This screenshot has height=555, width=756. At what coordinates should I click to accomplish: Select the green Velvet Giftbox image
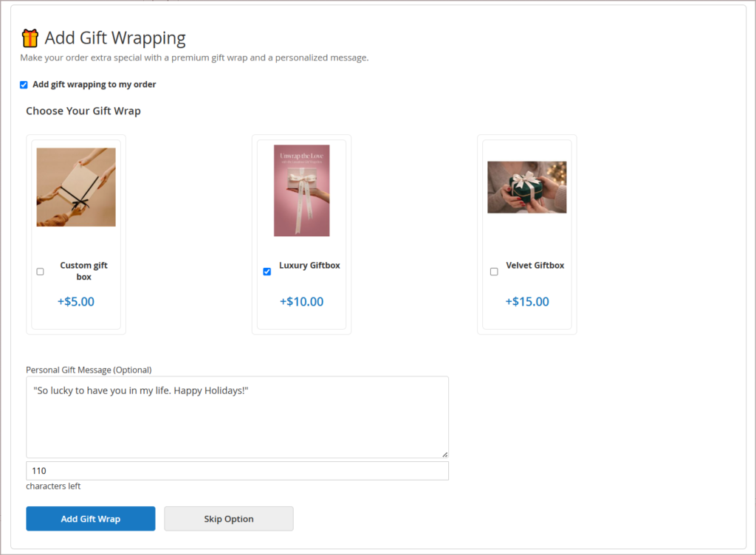click(527, 187)
